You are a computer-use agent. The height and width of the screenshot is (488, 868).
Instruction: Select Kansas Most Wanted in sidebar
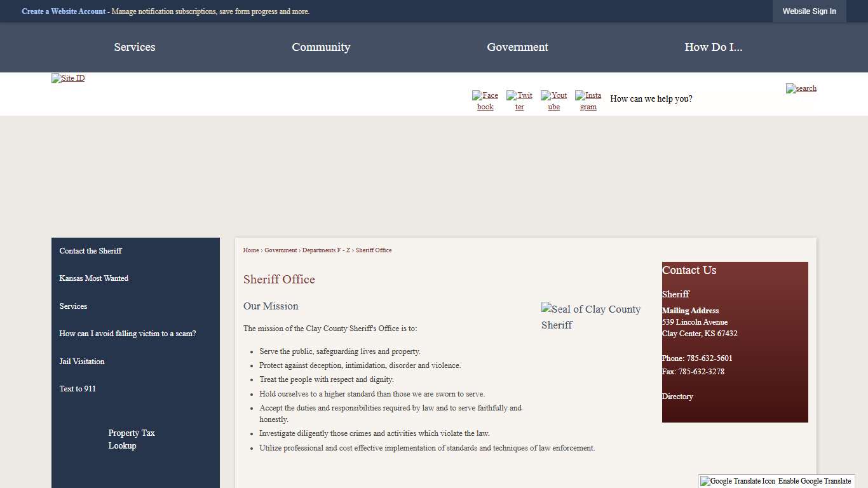pos(94,278)
